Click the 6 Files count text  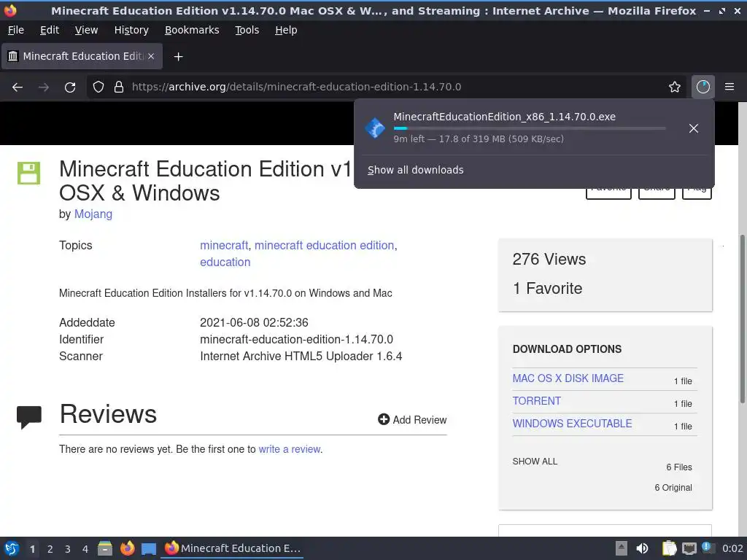[679, 467]
